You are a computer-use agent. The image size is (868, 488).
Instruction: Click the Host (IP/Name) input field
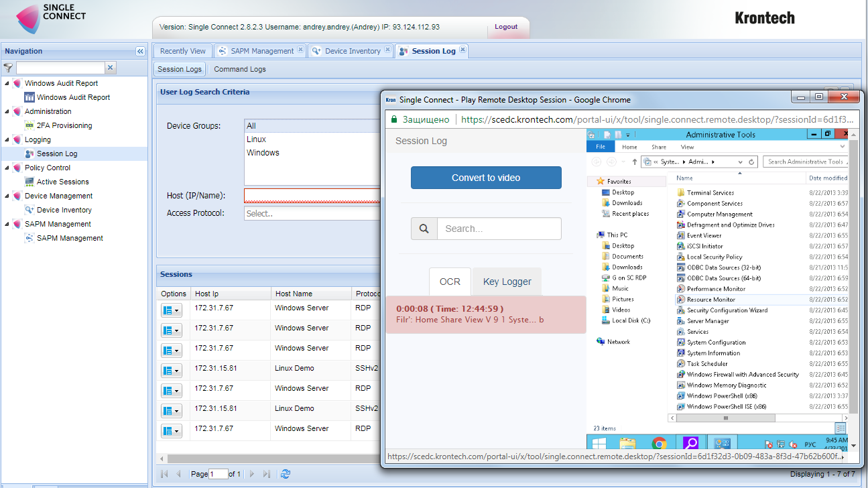pyautogui.click(x=312, y=196)
